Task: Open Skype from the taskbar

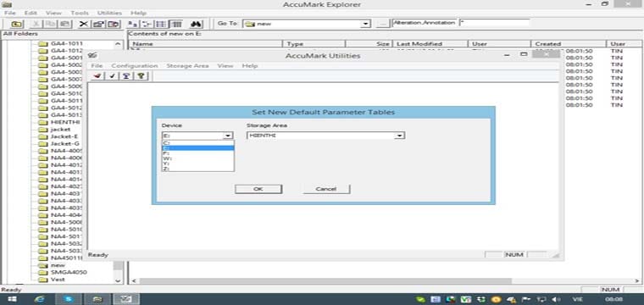Action: 69,299
